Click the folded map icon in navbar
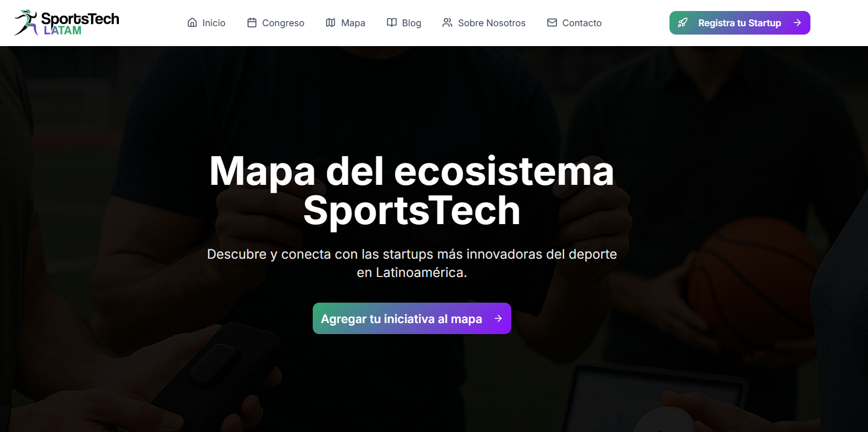Image resolution: width=868 pixels, height=432 pixels. pos(331,23)
